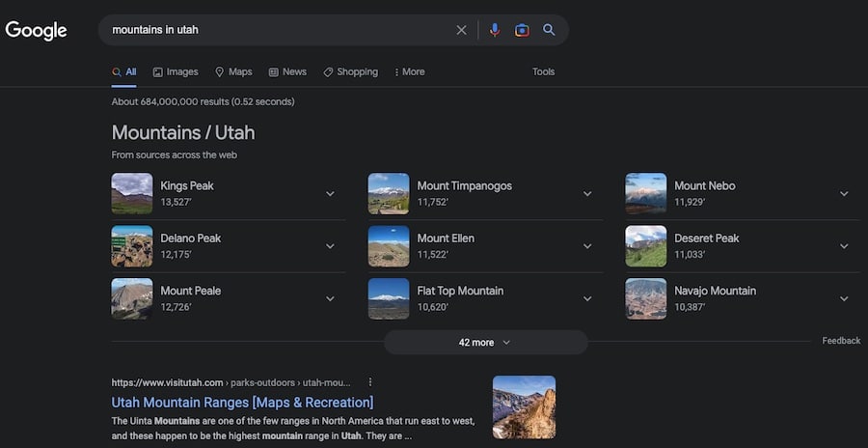Screen dimensions: 868x448
Task: Click the Kings Peak thumbnail image
Action: tap(132, 193)
